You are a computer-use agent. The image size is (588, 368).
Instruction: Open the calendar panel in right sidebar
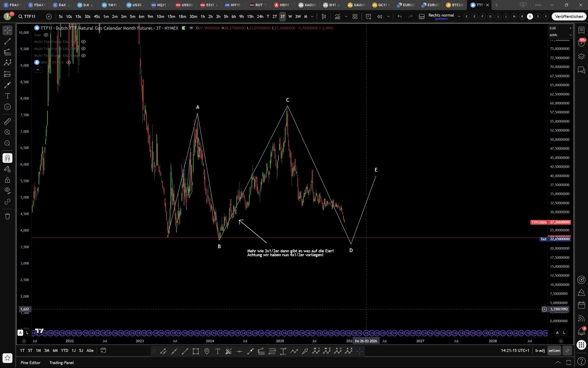click(x=581, y=305)
